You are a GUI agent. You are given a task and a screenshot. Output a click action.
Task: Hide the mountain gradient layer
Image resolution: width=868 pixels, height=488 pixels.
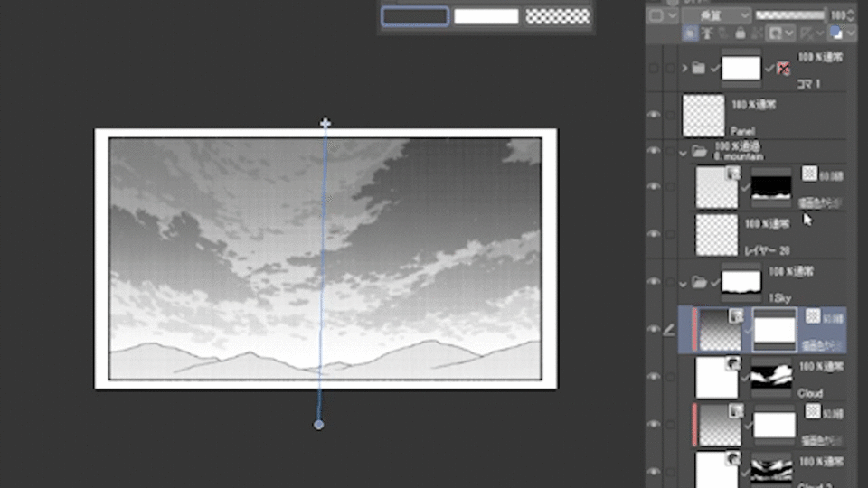tap(654, 187)
